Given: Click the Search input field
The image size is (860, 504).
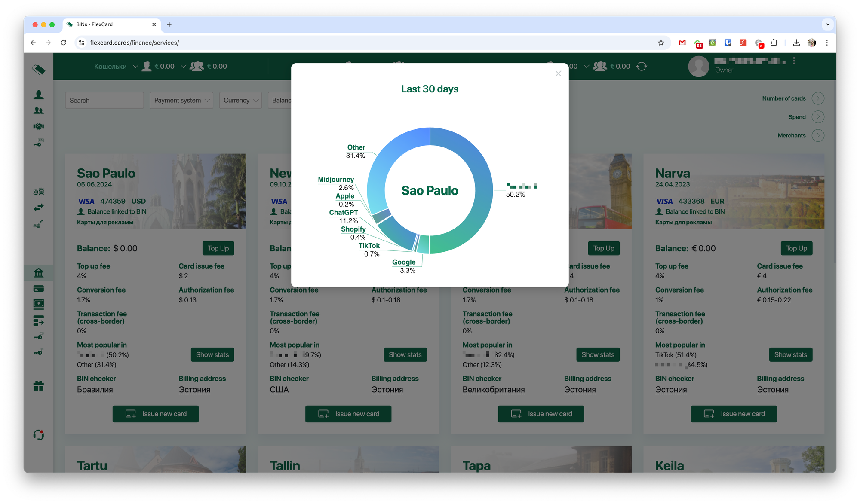Looking at the screenshot, I should (x=104, y=100).
